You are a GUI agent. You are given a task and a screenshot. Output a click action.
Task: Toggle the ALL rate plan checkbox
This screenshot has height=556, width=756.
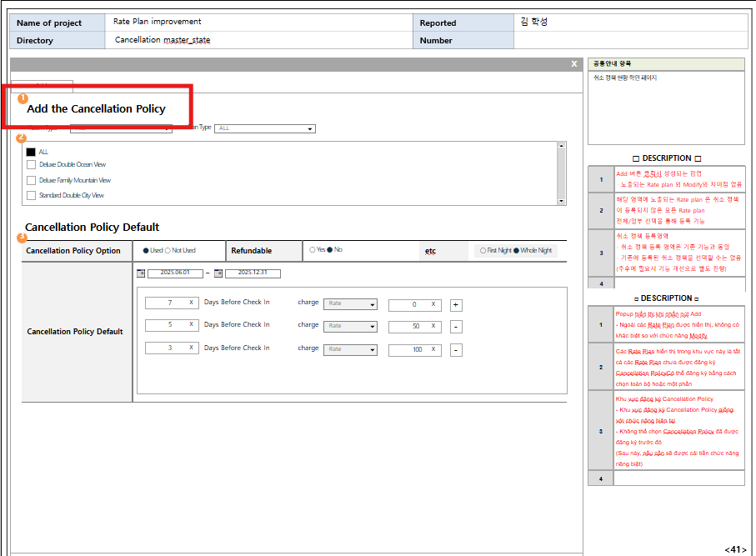pos(31,152)
